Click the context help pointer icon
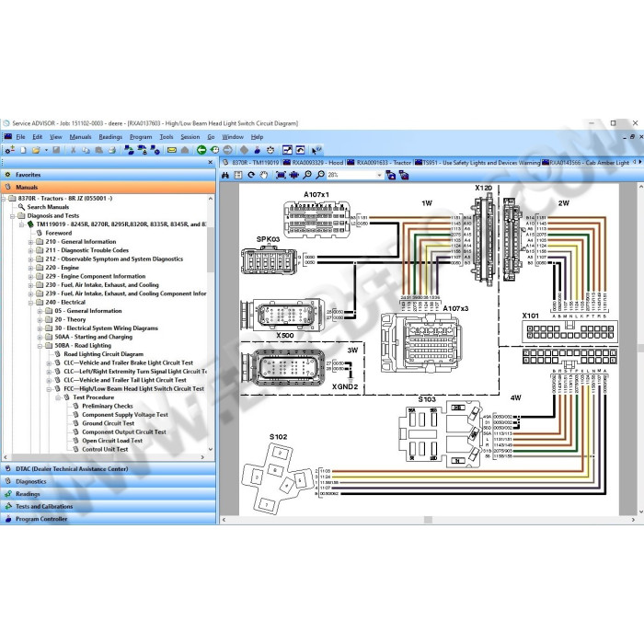The width and height of the screenshot is (644, 644). tap(316, 150)
